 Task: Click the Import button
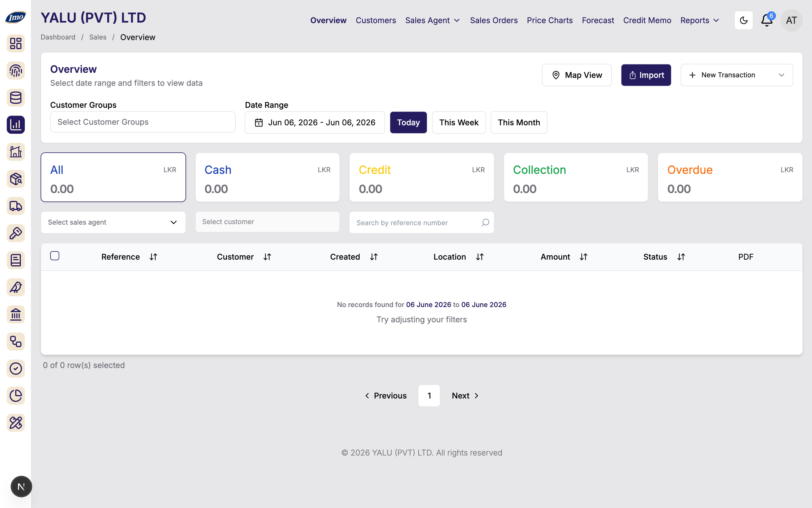646,75
